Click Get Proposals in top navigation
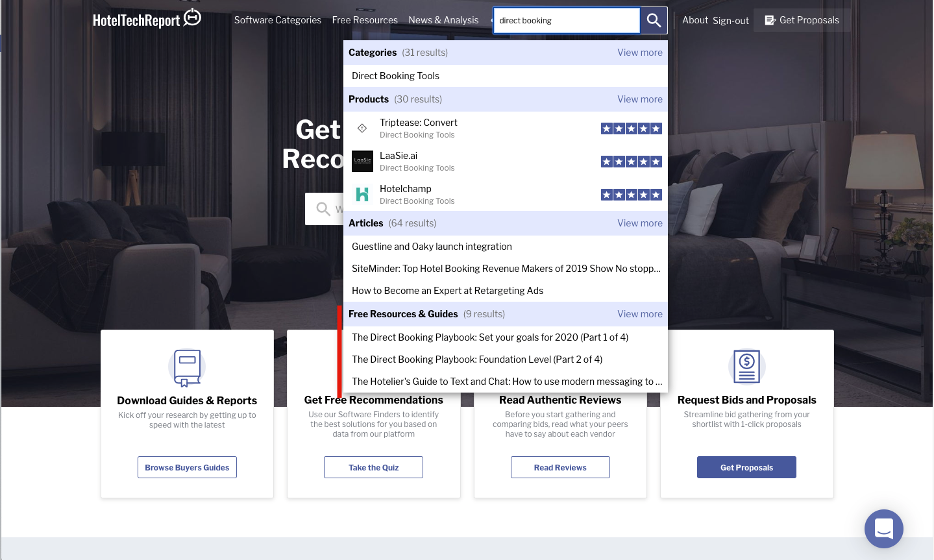 [802, 20]
